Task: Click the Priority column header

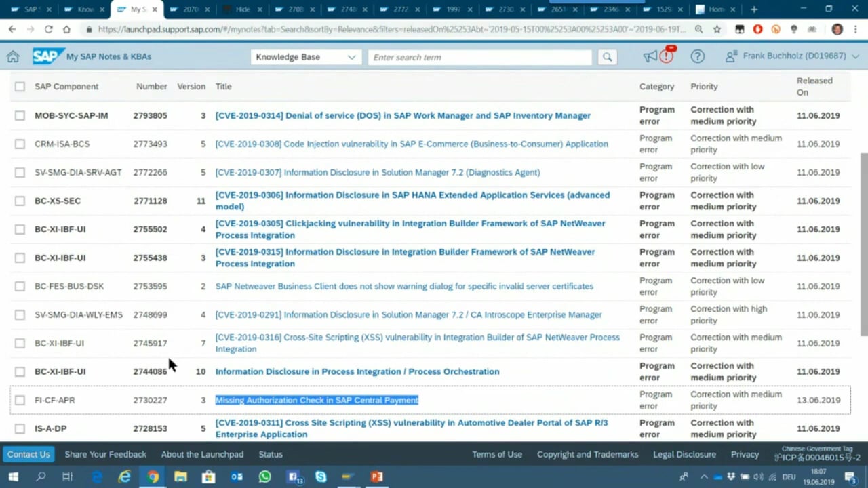Action: [x=704, y=87]
